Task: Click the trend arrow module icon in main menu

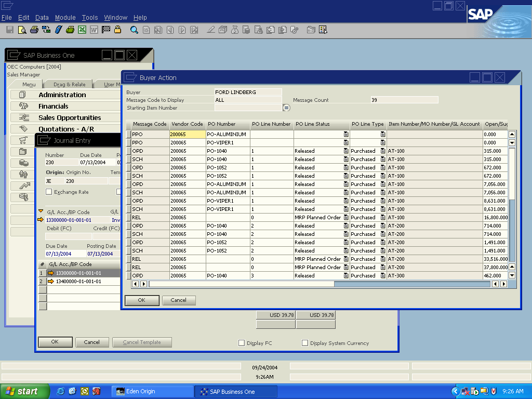Action: pyautogui.click(x=24, y=185)
